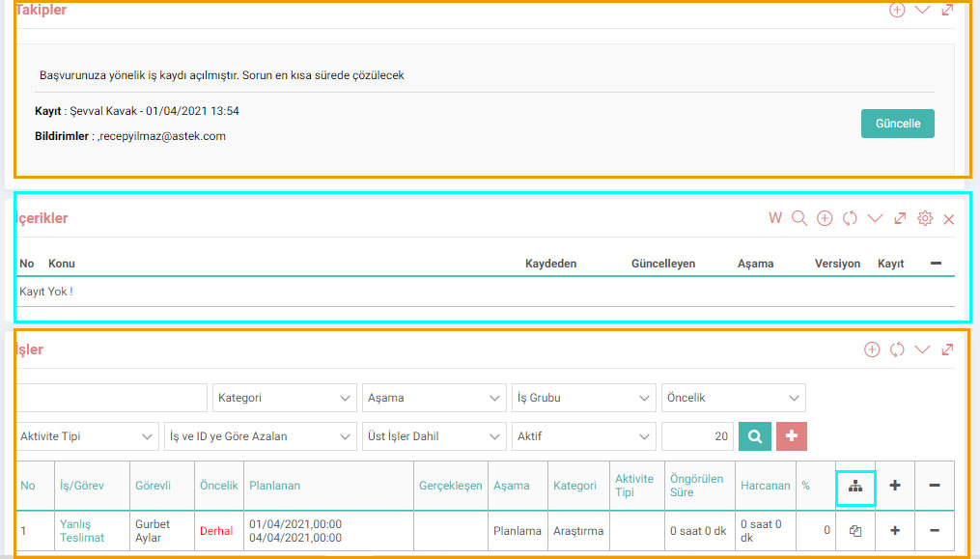
Task: Click the Kayıt Yok! row in İçerikler
Action: (485, 292)
